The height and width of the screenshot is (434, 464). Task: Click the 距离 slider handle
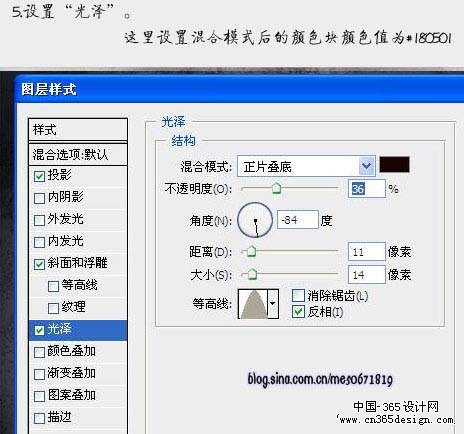click(x=251, y=251)
